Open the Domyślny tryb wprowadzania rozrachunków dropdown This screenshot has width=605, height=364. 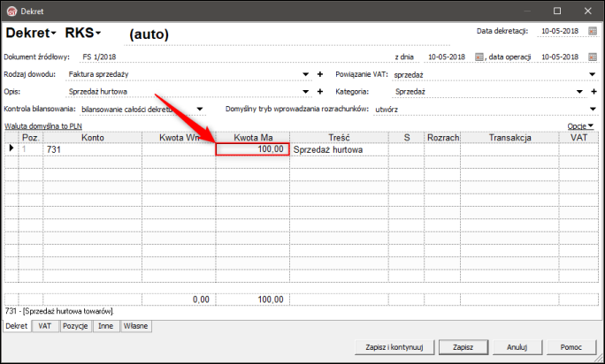pyautogui.click(x=593, y=110)
